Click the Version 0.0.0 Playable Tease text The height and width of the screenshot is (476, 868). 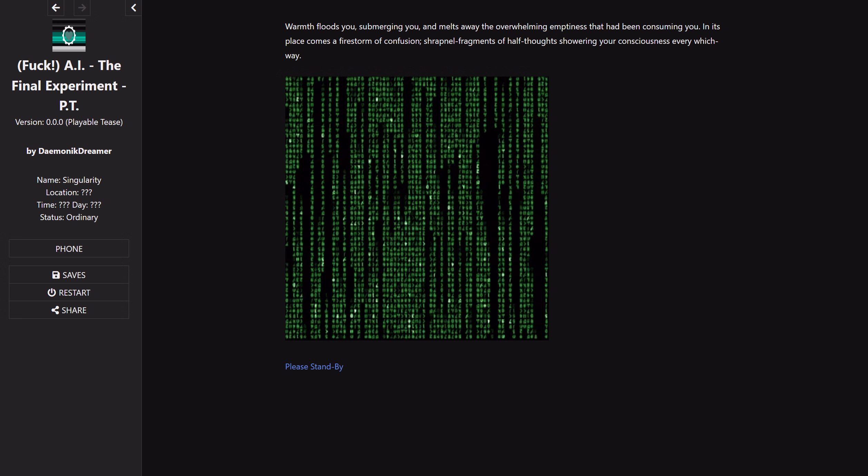69,122
